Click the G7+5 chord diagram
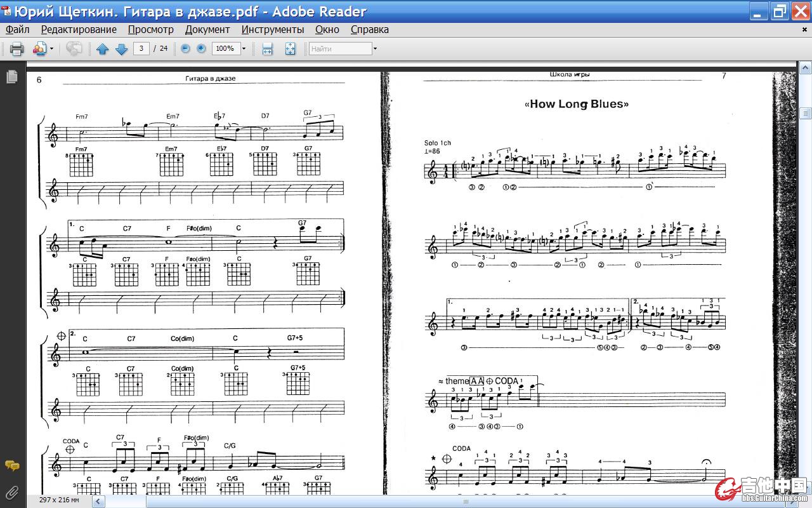This screenshot has width=812, height=508. 297,384
